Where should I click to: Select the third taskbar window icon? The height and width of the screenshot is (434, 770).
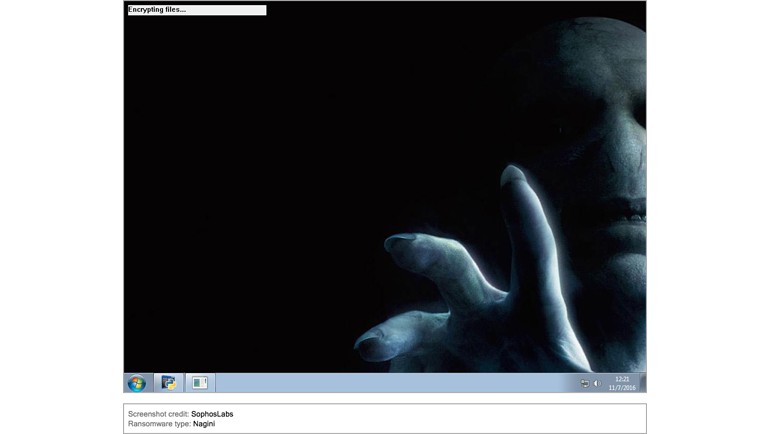point(199,383)
